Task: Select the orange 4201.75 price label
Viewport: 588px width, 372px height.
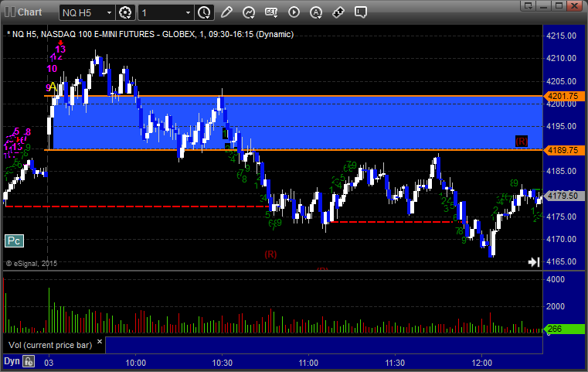Action: coord(563,96)
